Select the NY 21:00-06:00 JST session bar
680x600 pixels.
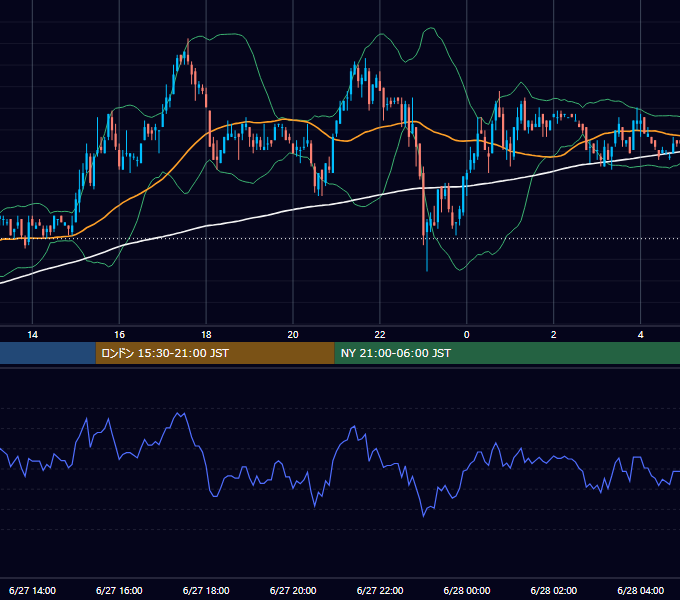coord(507,353)
